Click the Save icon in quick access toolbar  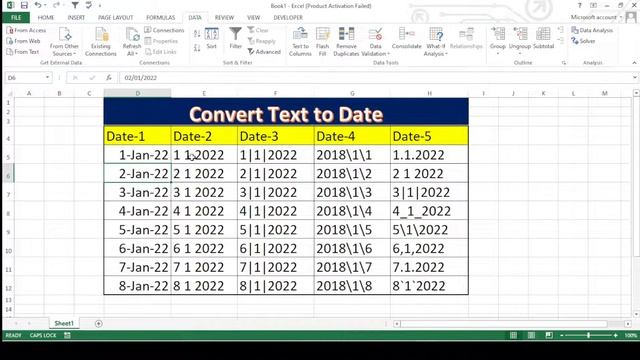[x=24, y=5]
